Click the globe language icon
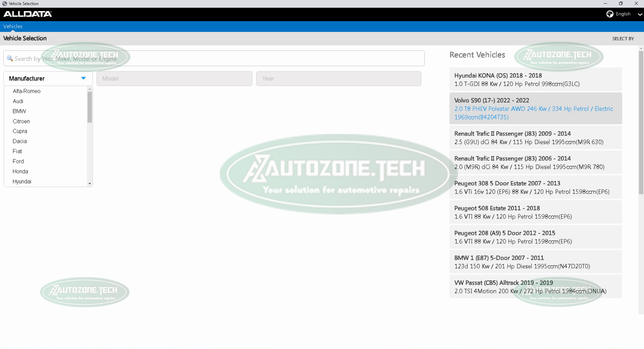Image resolution: width=644 pixels, height=349 pixels. [610, 14]
